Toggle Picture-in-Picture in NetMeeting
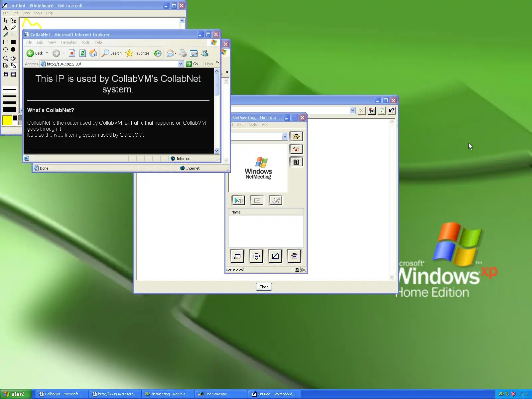 pyautogui.click(x=257, y=200)
